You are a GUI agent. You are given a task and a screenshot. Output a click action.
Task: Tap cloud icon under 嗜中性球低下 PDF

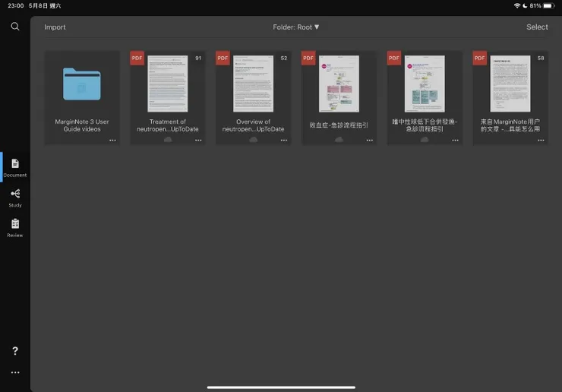(425, 140)
